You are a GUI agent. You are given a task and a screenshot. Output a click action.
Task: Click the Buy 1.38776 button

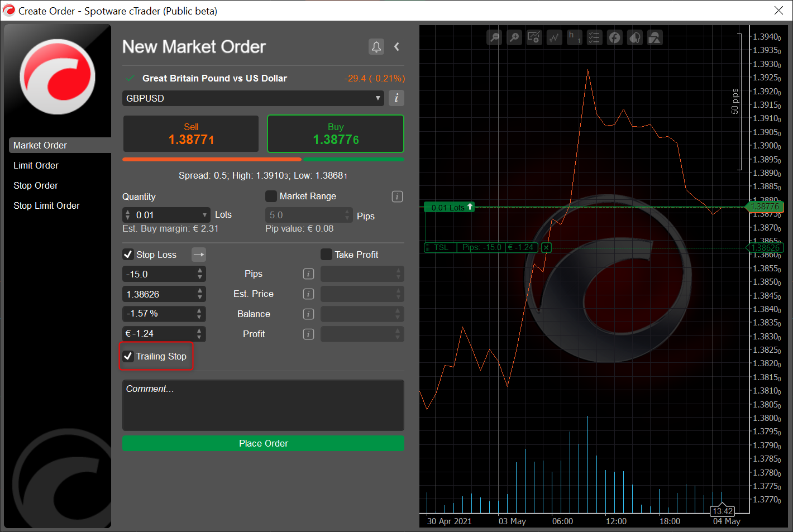pos(336,134)
